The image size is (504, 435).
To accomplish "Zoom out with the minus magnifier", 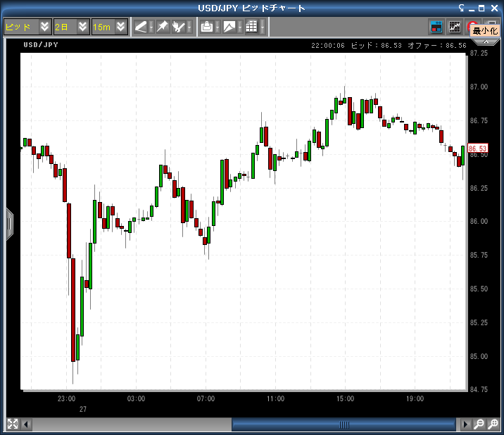I will (x=479, y=424).
